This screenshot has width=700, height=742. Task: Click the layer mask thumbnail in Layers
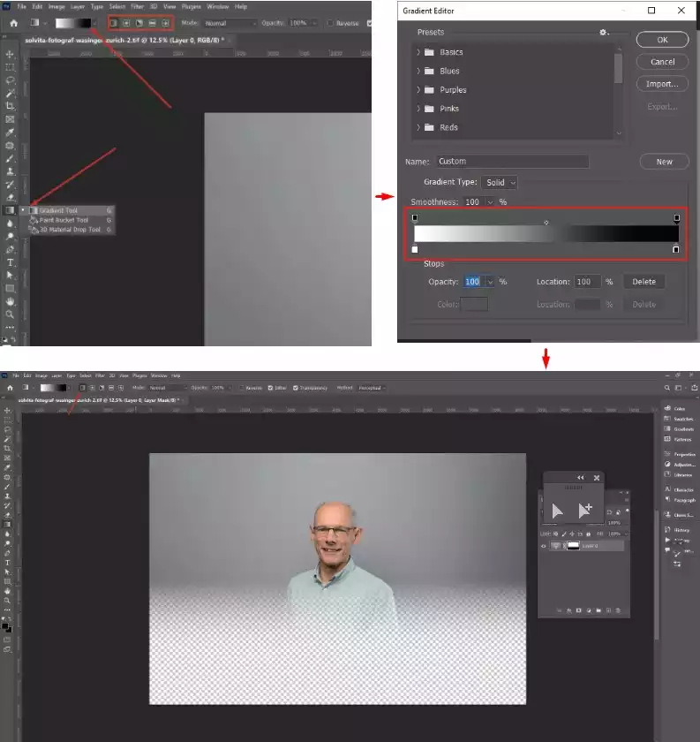pos(573,546)
